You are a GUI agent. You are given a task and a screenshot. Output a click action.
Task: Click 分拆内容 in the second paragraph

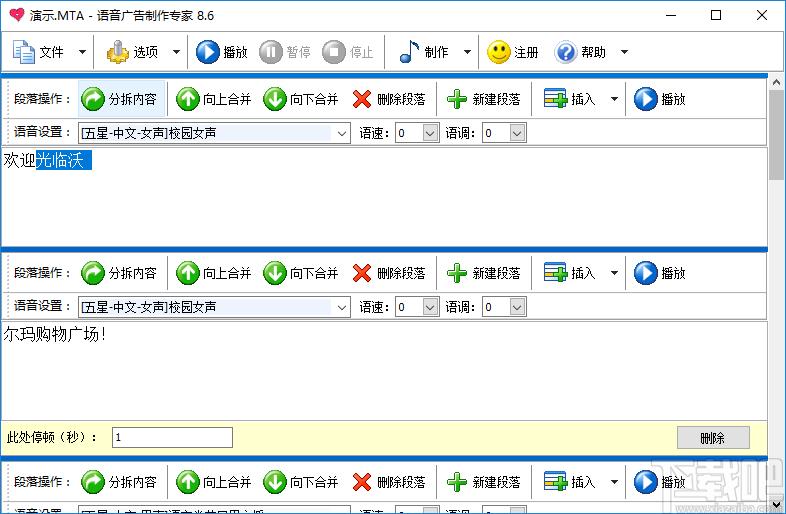pos(120,273)
